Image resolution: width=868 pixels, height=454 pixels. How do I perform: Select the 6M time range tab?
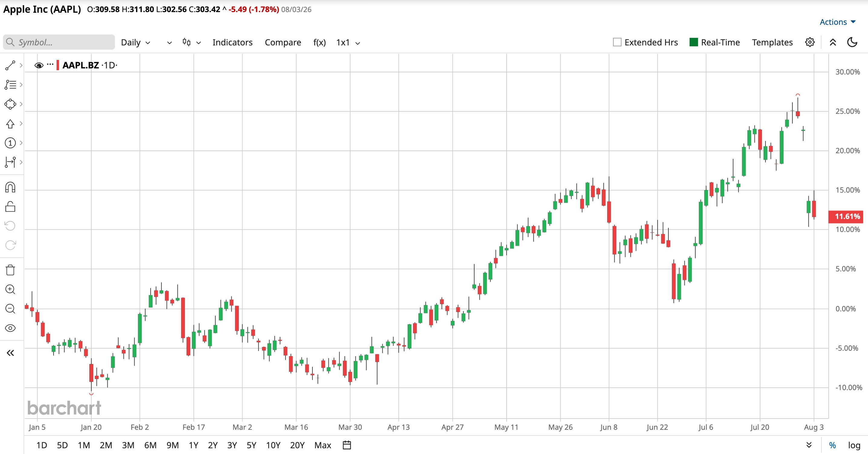click(150, 445)
